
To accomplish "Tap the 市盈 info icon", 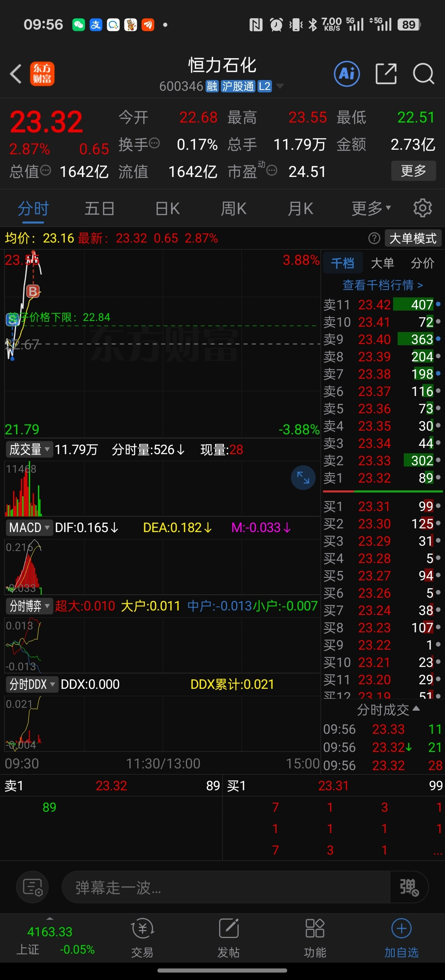I will pyautogui.click(x=272, y=170).
